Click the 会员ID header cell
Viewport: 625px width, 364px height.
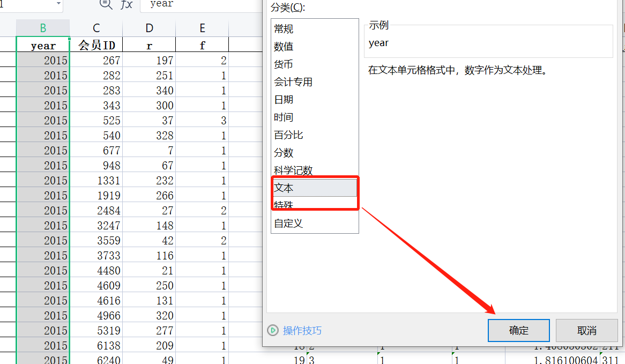point(96,45)
